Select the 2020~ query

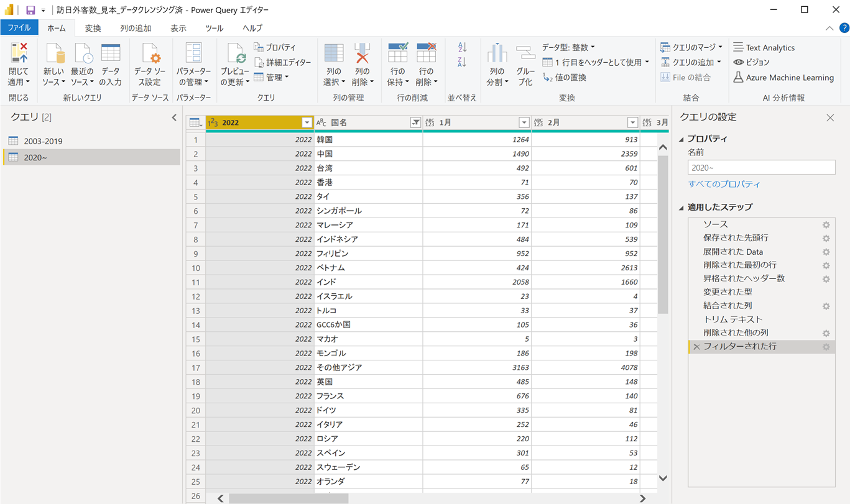click(91, 157)
